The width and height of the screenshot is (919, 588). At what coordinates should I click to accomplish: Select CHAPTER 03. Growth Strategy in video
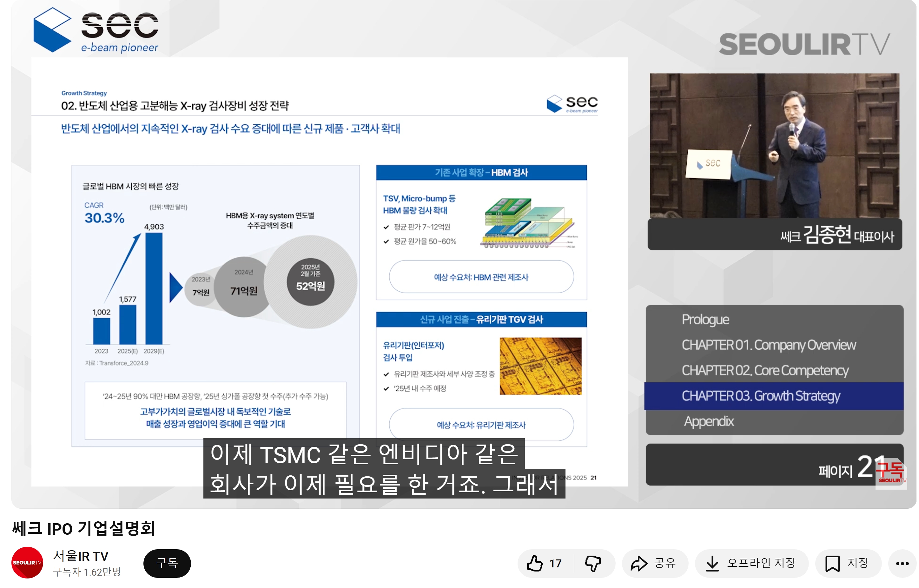(x=761, y=396)
